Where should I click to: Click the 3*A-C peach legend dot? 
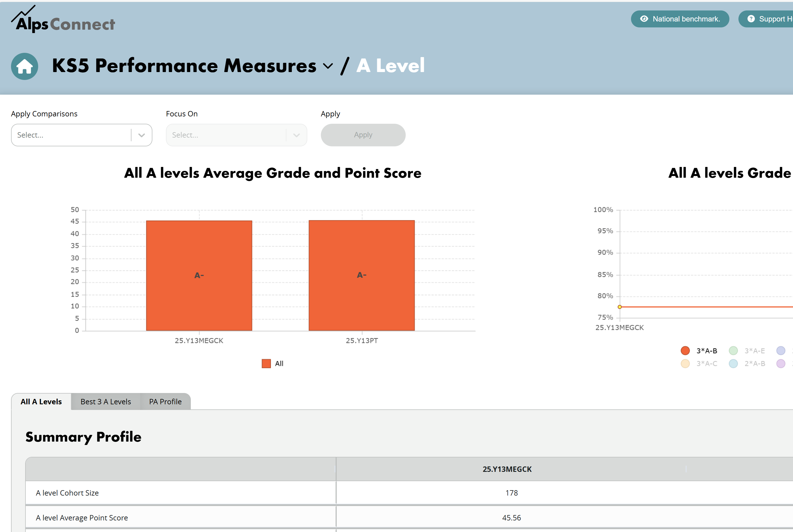[685, 363]
